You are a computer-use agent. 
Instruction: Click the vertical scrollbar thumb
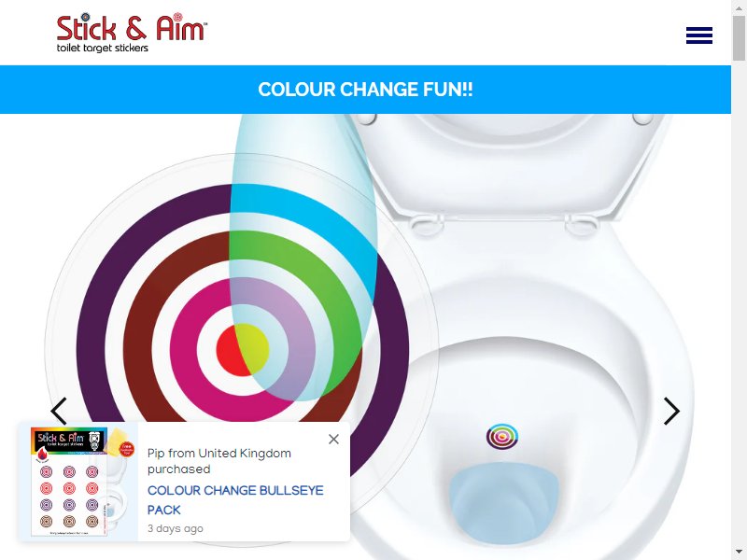tap(739, 38)
